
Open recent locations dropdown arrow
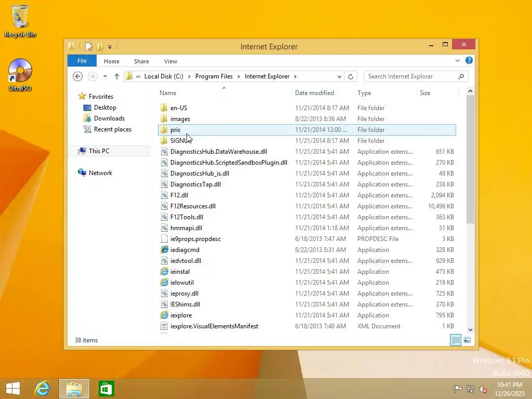pos(105,76)
